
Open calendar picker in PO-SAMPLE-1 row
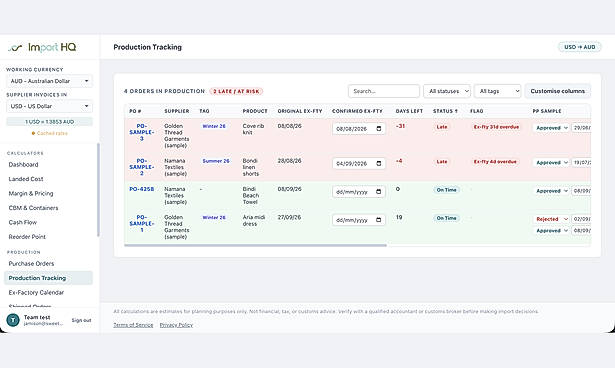tap(378, 220)
